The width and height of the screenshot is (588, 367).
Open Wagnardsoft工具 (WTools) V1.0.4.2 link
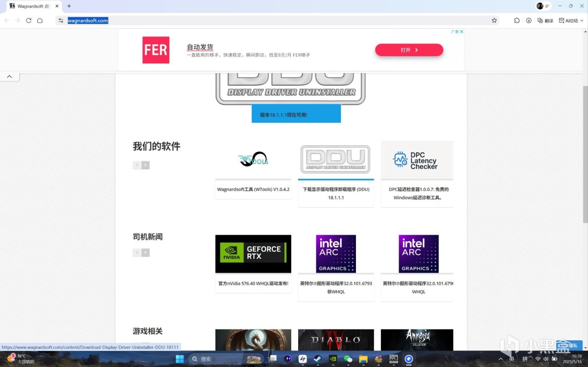point(253,189)
